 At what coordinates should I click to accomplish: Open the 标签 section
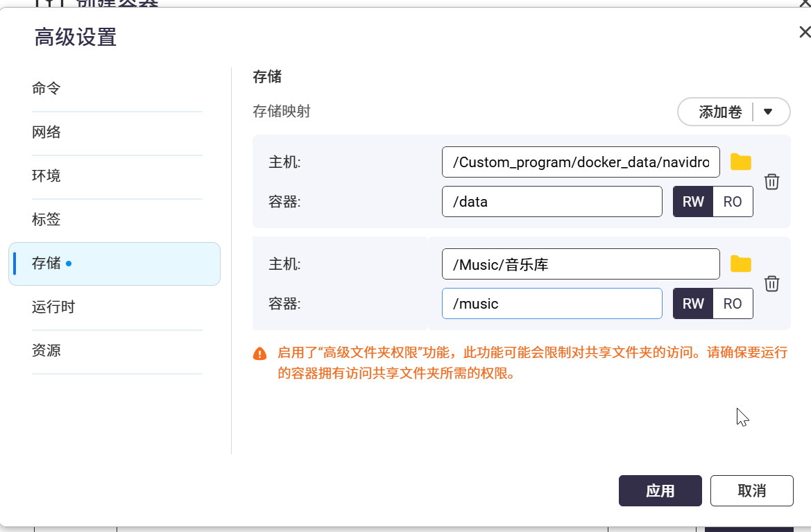click(46, 220)
